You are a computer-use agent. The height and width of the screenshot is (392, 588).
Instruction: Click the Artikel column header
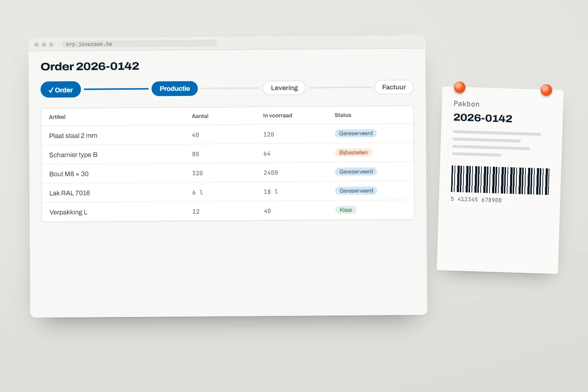point(57,117)
